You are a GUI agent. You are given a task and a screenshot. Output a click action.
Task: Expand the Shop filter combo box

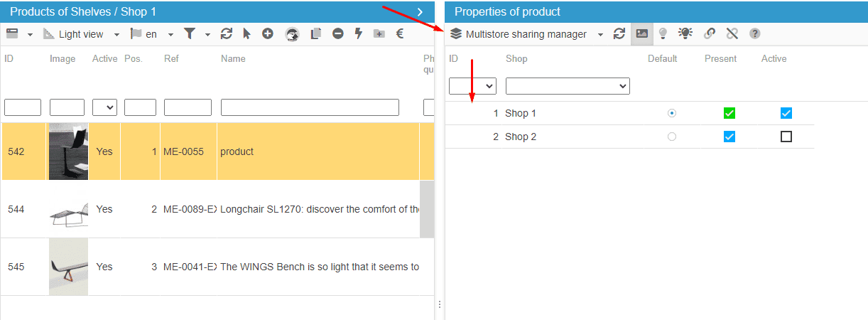568,86
